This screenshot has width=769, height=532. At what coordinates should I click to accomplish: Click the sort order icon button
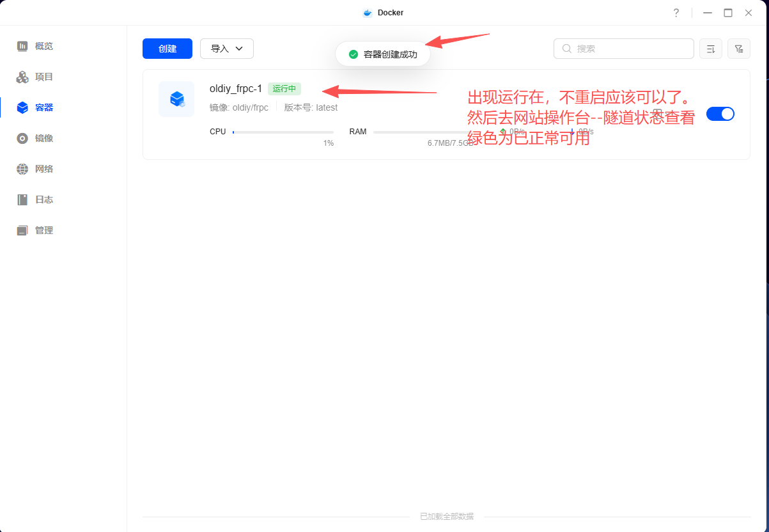click(x=711, y=49)
